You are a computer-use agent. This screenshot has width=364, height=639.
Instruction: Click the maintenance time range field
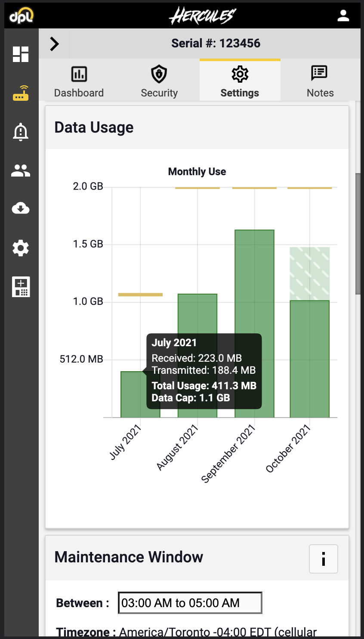190,603
